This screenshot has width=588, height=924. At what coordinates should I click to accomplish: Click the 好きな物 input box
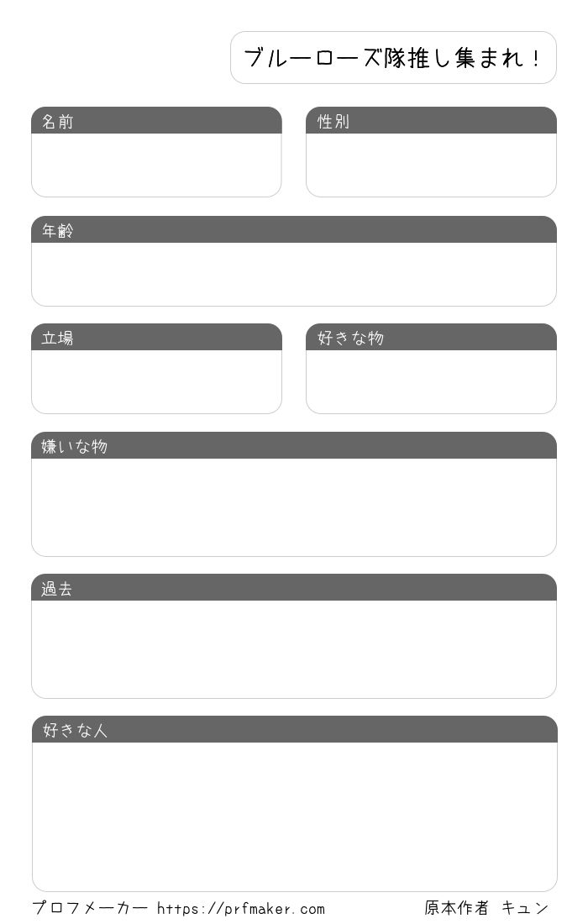pos(431,382)
